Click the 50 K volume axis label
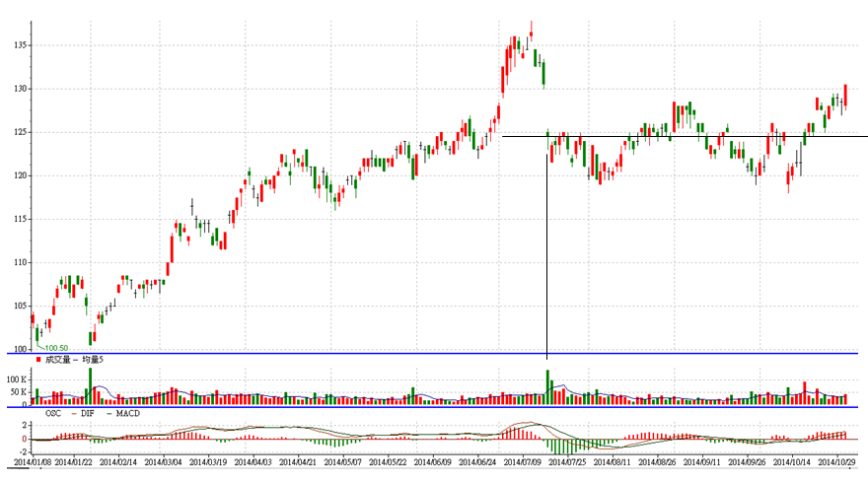This screenshot has height=482, width=868. [x=19, y=392]
